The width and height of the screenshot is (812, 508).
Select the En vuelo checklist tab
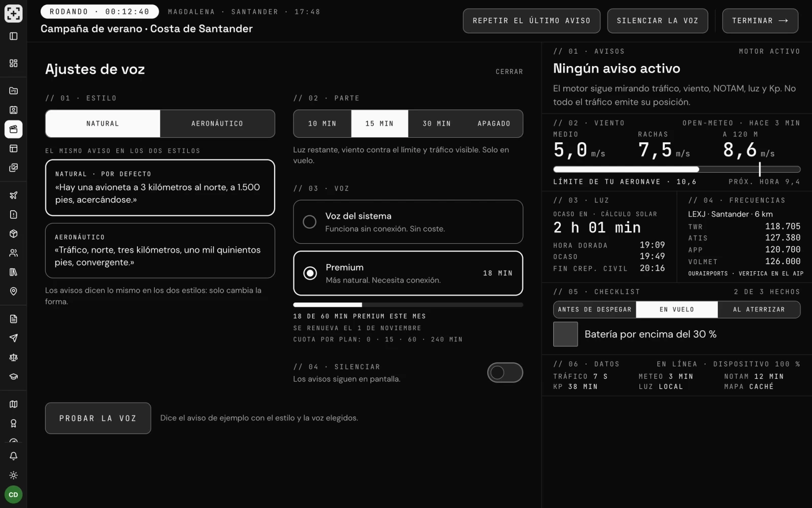click(x=677, y=309)
